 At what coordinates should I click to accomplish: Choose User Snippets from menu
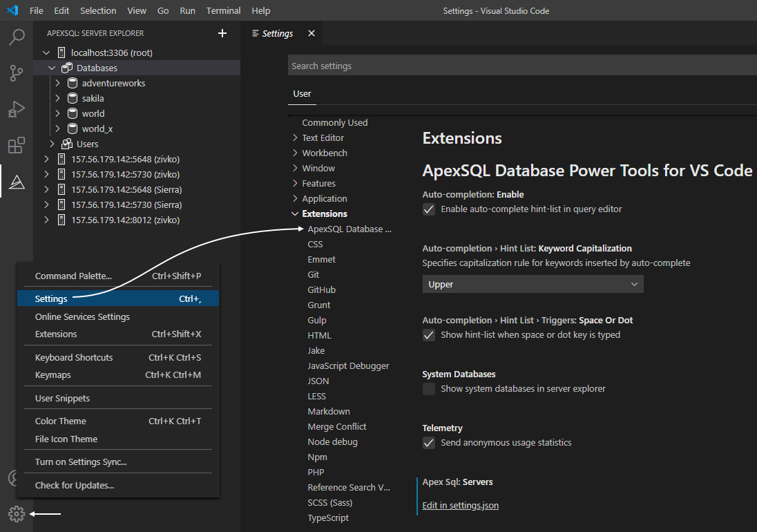point(118,398)
